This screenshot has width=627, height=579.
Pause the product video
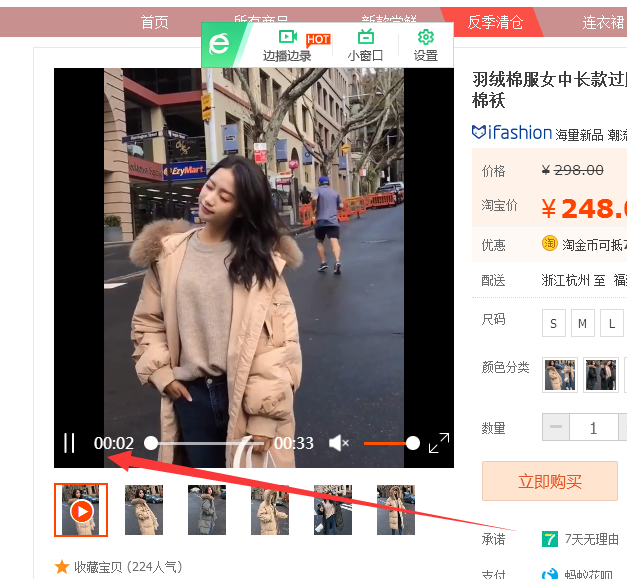pyautogui.click(x=69, y=443)
